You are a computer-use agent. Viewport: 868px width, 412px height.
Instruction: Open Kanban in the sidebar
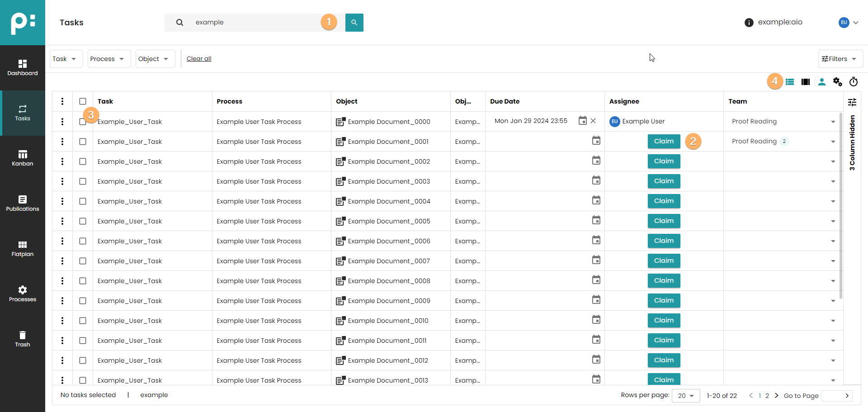point(23,158)
